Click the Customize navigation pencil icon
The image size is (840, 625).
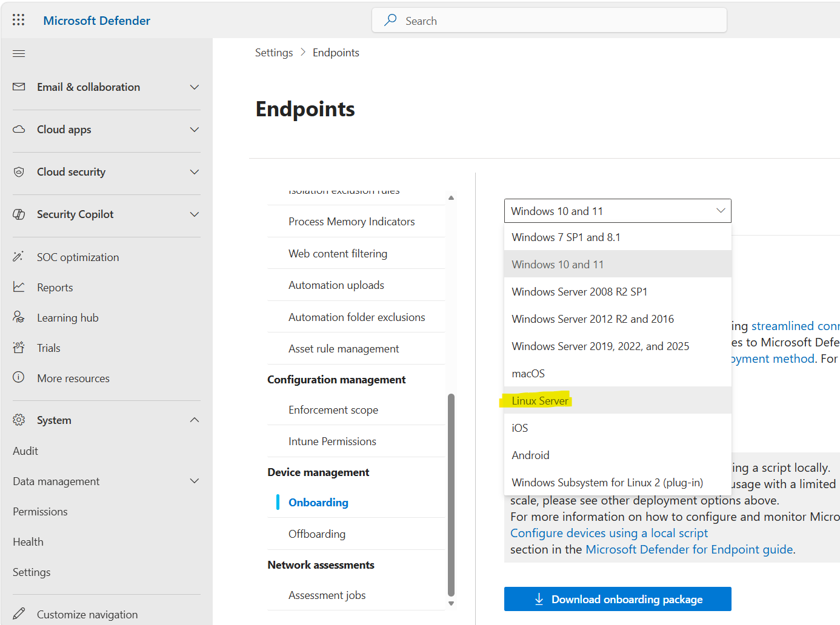(19, 613)
